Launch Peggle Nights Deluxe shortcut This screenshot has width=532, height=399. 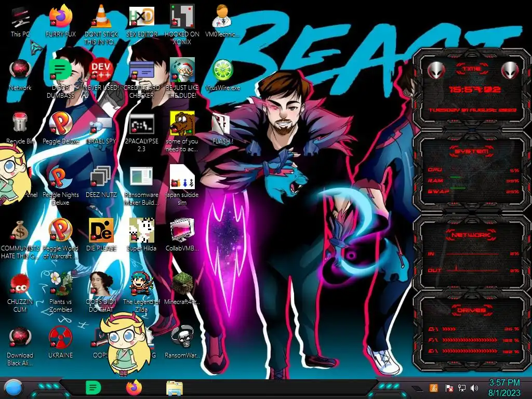coord(60,185)
